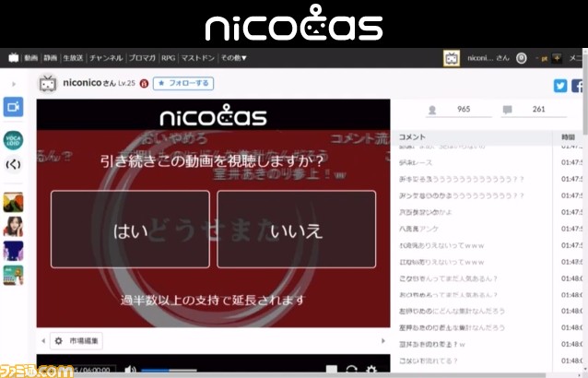The image size is (588, 378).
Task: Open the ブロマガ menu item
Action: [142, 58]
